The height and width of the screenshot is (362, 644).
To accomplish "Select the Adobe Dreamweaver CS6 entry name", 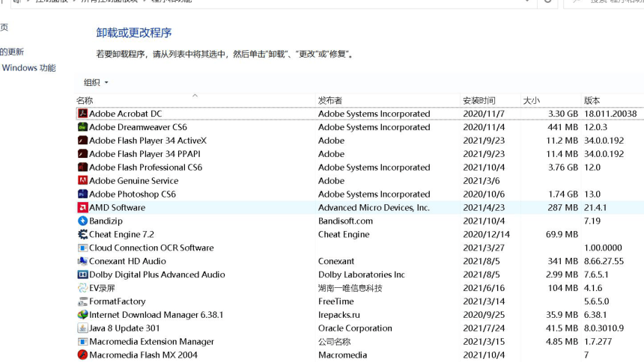I will pos(138,127).
